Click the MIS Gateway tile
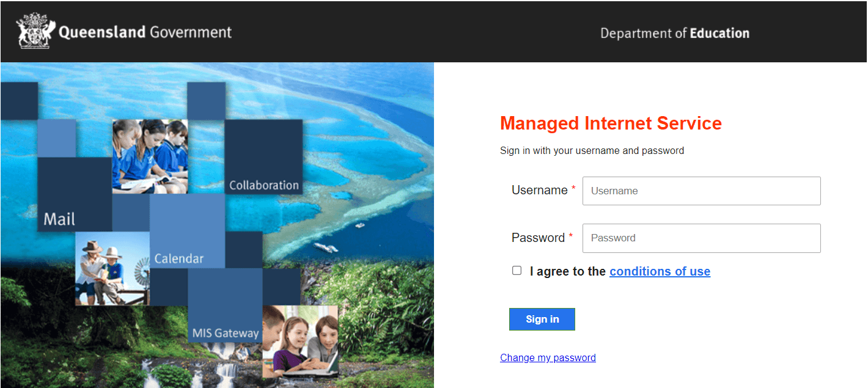The image size is (868, 388). (225, 306)
